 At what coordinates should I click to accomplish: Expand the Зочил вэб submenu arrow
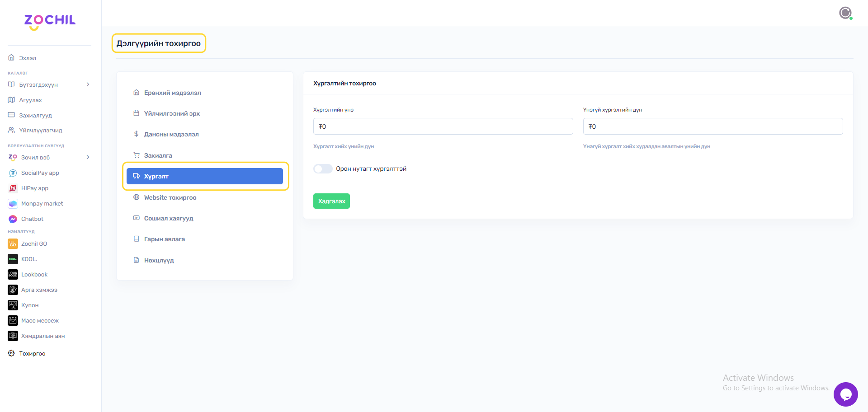[88, 157]
